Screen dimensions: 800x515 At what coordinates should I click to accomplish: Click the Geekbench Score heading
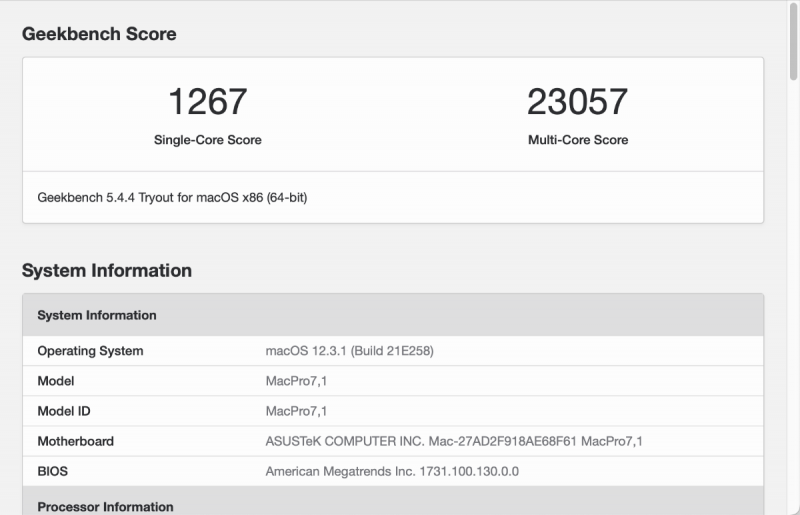tap(99, 34)
